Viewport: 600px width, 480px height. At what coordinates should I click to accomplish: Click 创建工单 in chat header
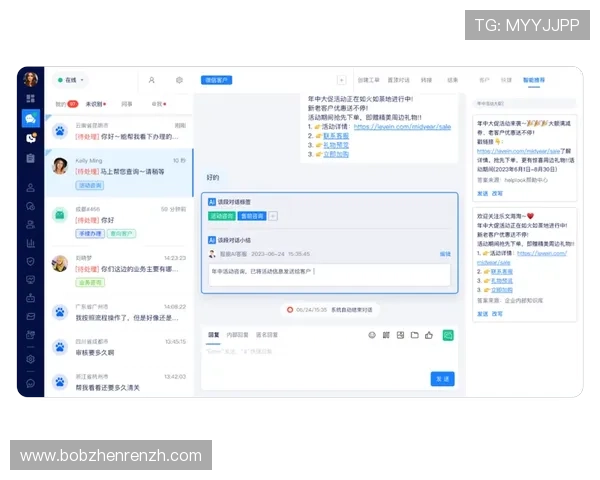click(x=368, y=80)
